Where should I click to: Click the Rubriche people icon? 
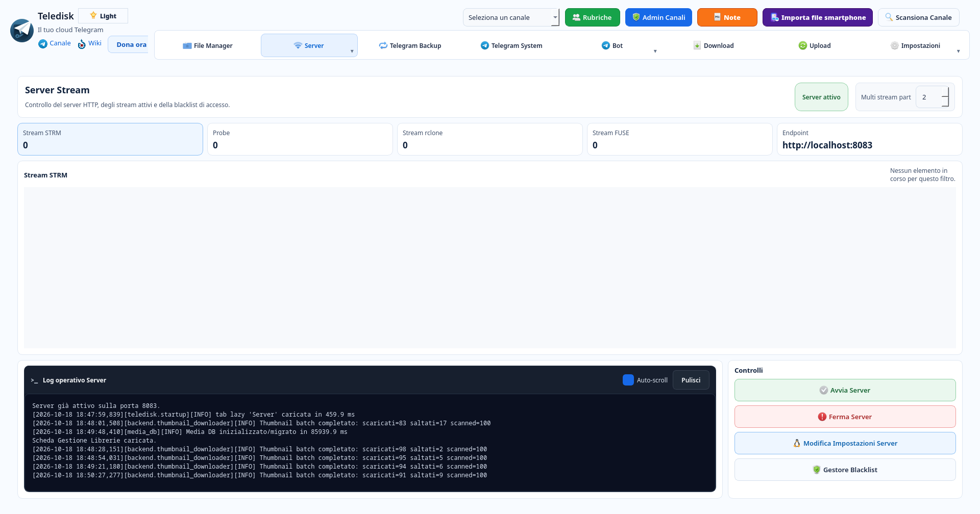tap(576, 17)
